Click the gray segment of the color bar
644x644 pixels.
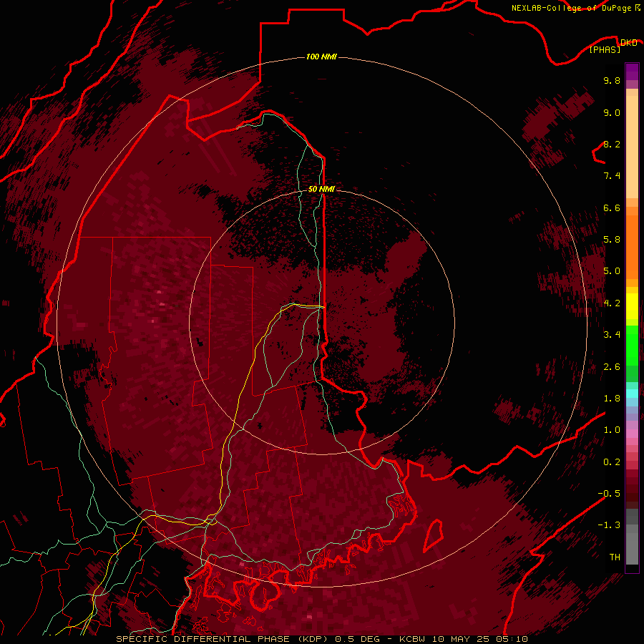[x=632, y=537]
